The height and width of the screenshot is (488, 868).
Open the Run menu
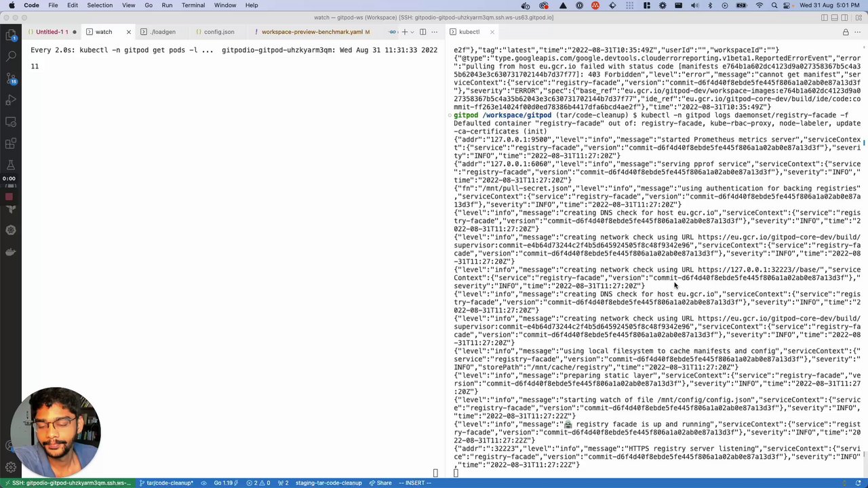pos(167,5)
